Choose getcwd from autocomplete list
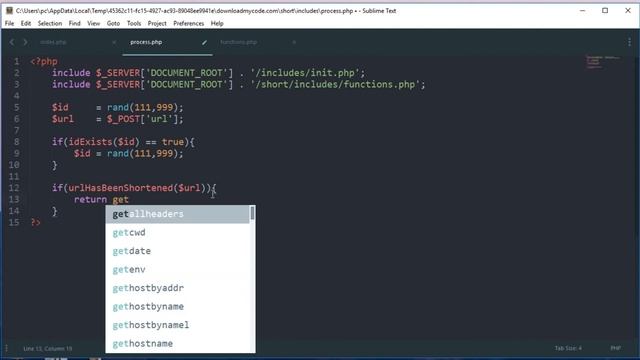 coord(178,232)
